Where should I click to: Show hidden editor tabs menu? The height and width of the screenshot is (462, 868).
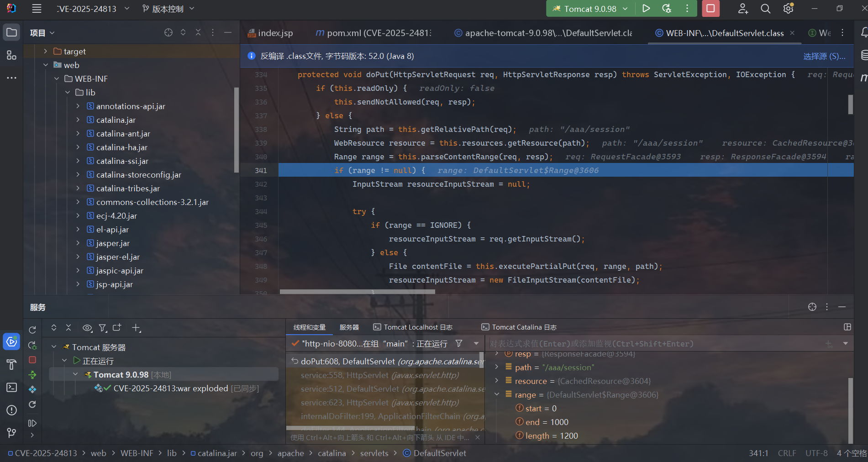pos(842,32)
